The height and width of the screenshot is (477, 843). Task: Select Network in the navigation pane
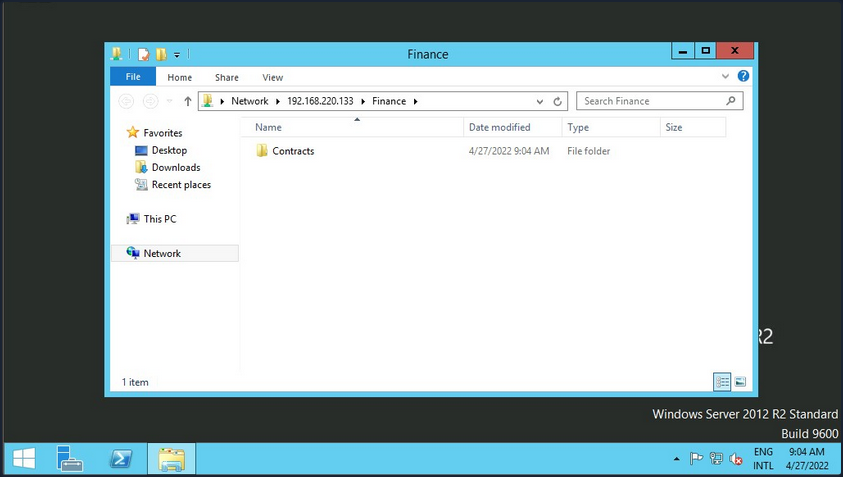pyautogui.click(x=162, y=253)
